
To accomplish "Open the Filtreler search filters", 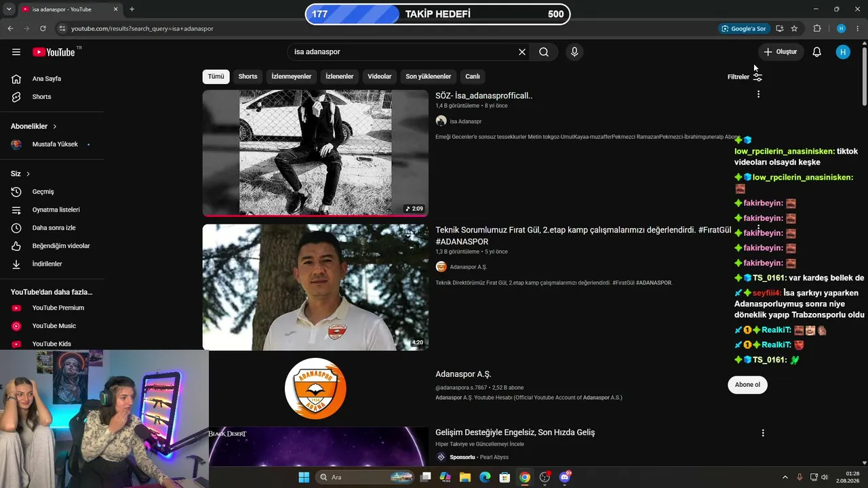I will point(745,77).
